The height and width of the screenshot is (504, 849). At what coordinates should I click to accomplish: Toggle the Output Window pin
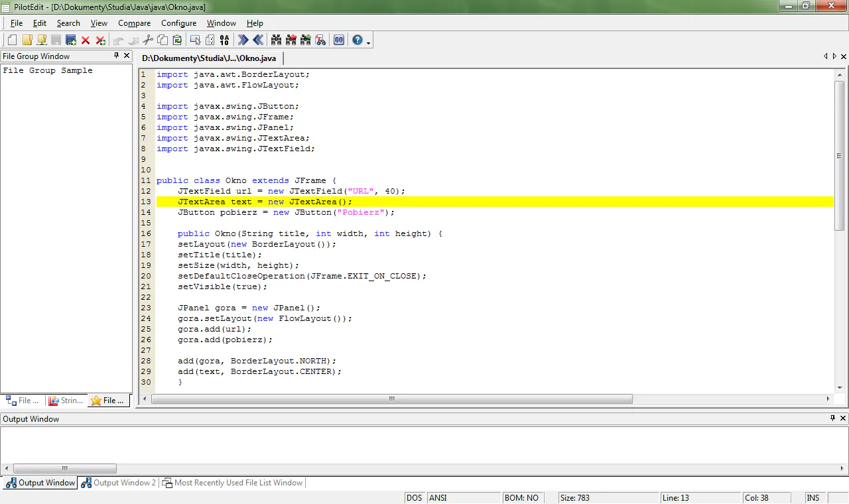832,418
